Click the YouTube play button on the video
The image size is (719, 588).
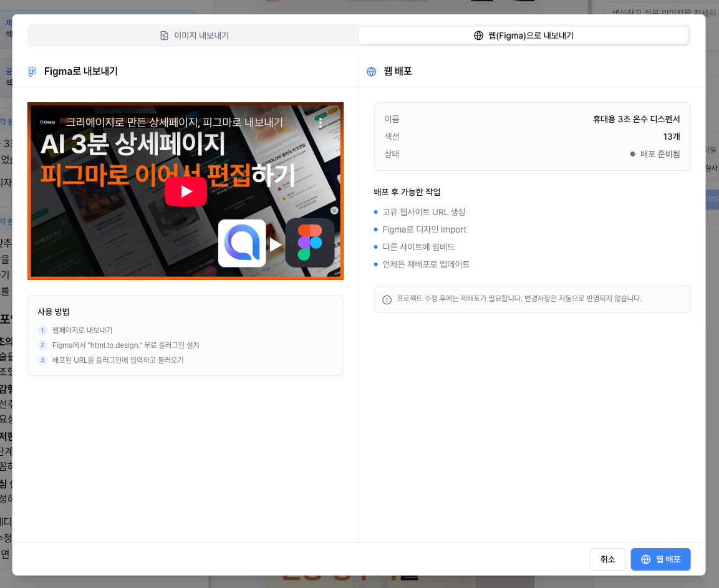185,191
